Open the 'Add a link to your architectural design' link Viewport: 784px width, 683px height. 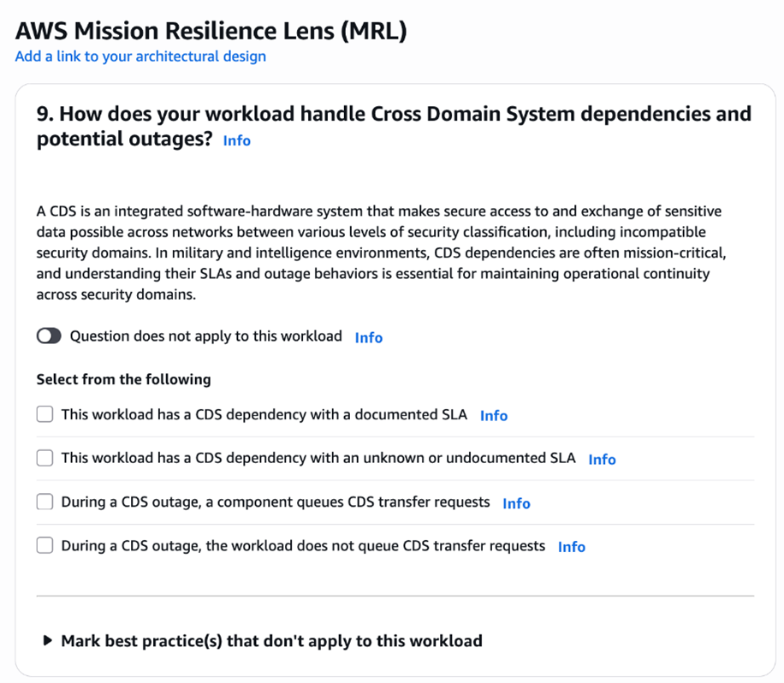[x=140, y=56]
